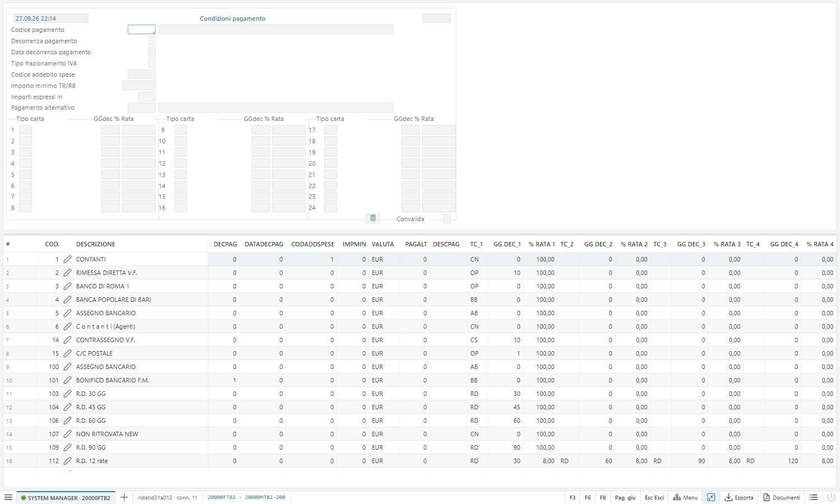Click the COD. column header

52,244
